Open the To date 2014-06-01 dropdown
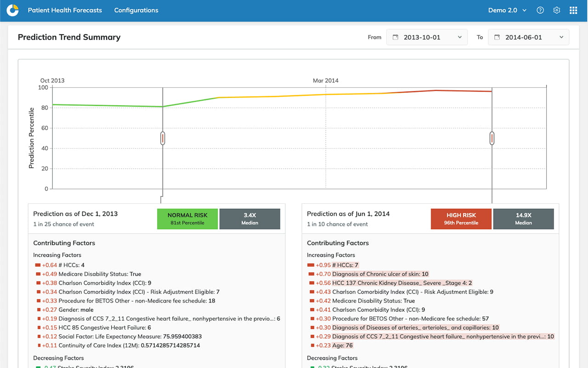This screenshot has height=368, width=588. (528, 37)
